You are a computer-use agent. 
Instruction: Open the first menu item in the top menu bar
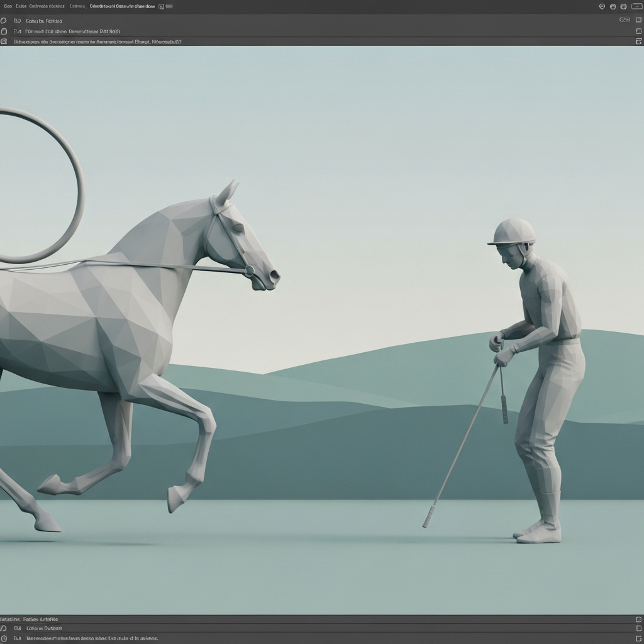click(8, 6)
